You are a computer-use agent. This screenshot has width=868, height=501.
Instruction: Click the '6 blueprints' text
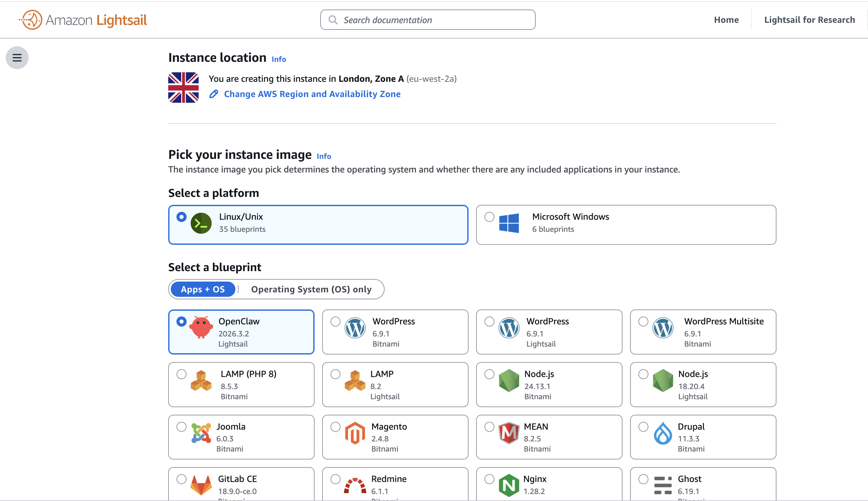pyautogui.click(x=553, y=230)
